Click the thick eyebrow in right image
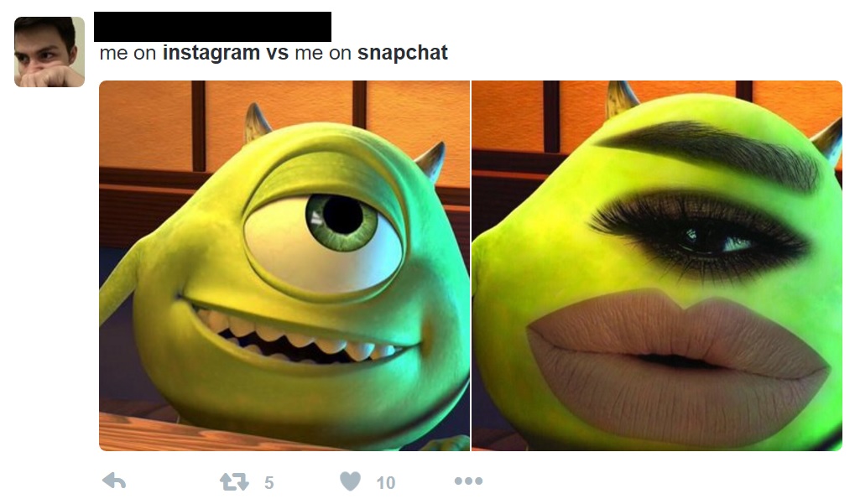The image size is (855, 504). click(x=709, y=153)
